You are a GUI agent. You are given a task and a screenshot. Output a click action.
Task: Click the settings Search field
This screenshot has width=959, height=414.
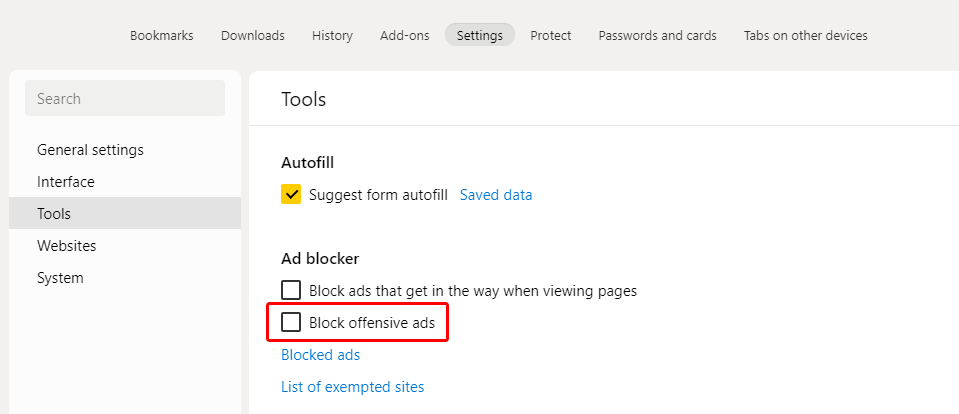(x=125, y=98)
